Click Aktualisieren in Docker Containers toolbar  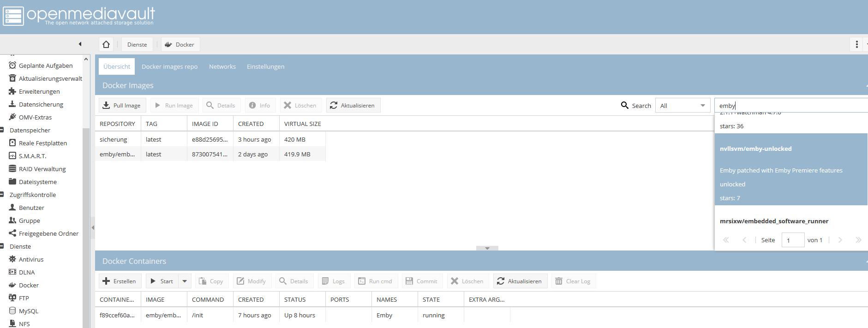[520, 281]
